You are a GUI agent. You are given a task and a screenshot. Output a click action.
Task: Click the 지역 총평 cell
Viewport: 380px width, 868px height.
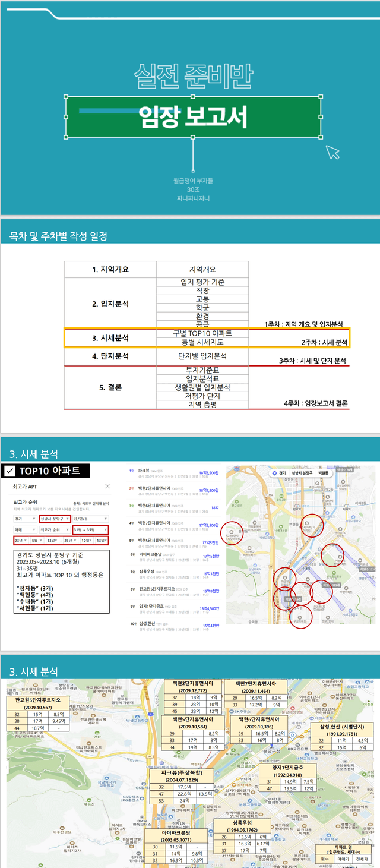202,404
